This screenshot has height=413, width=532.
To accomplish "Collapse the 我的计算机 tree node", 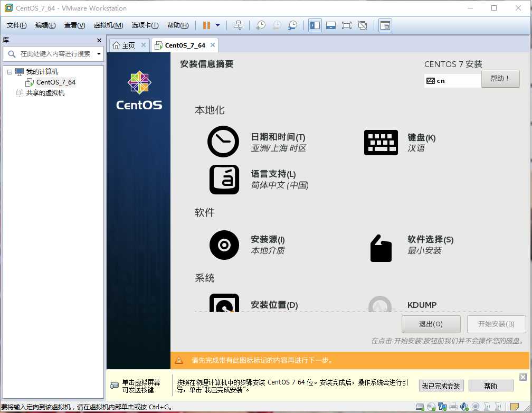I will (10, 72).
